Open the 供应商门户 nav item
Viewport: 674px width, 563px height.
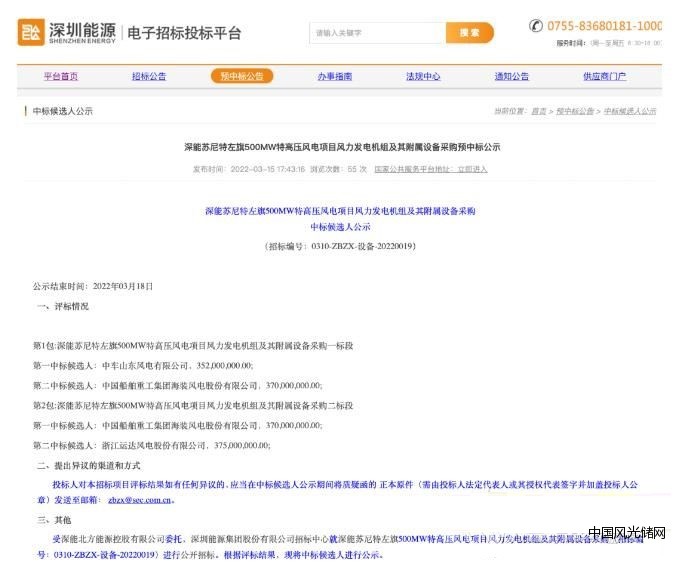[604, 76]
